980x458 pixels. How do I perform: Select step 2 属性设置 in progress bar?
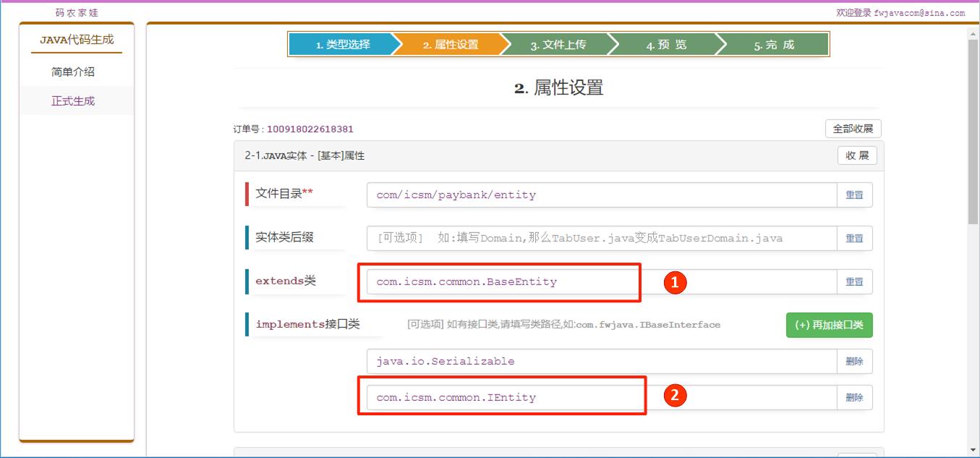(x=450, y=44)
